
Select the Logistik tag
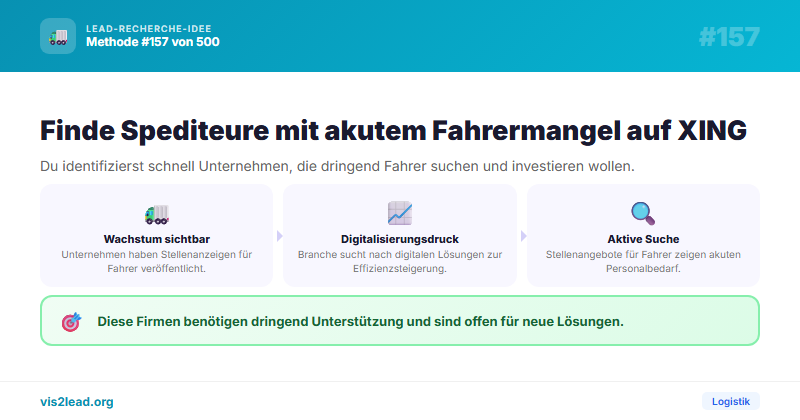tap(731, 402)
